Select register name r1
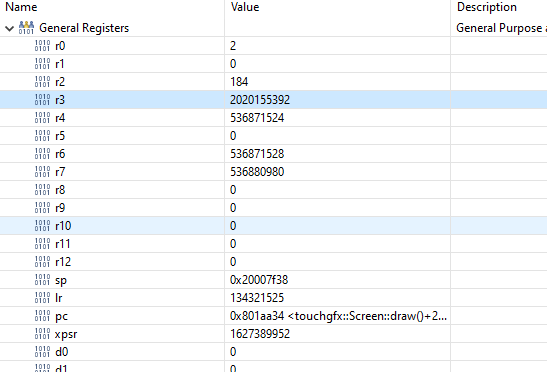Image resolution: width=547 pixels, height=372 pixels. [60, 64]
